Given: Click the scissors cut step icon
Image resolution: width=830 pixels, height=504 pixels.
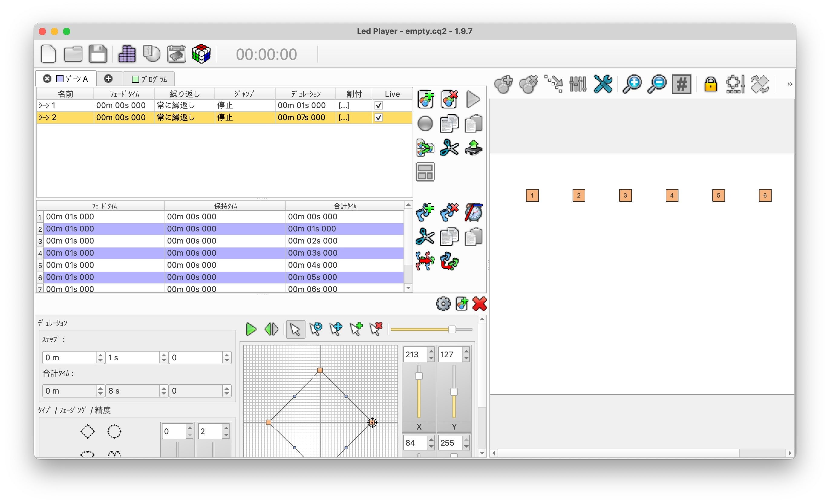Looking at the screenshot, I should (x=425, y=237).
